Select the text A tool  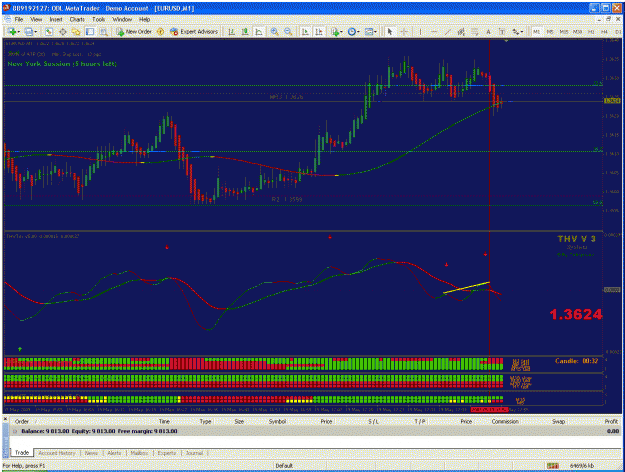tap(488, 31)
